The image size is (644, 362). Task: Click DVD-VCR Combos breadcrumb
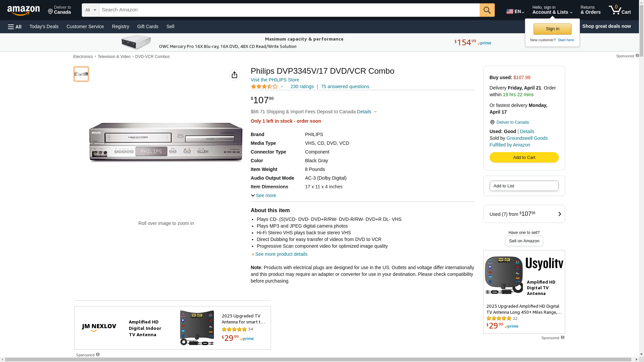point(152,57)
